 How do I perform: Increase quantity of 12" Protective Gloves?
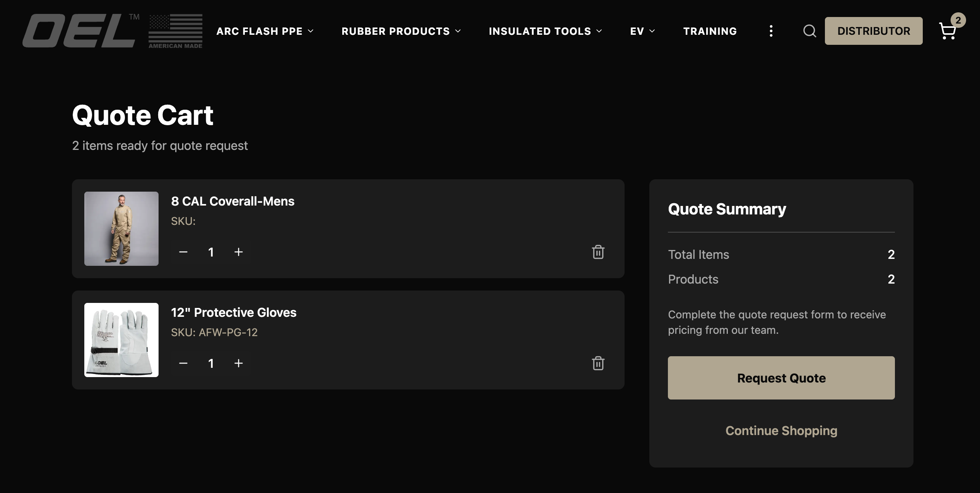pyautogui.click(x=239, y=363)
